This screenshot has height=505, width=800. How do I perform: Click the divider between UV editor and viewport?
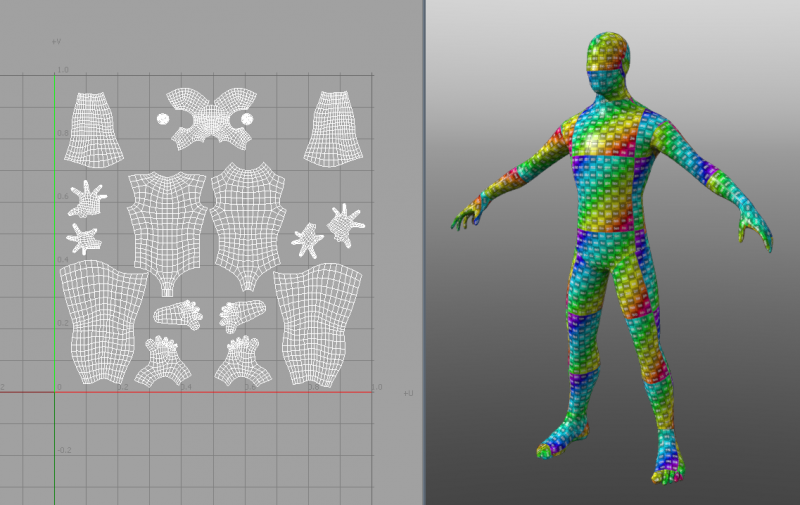(424, 250)
